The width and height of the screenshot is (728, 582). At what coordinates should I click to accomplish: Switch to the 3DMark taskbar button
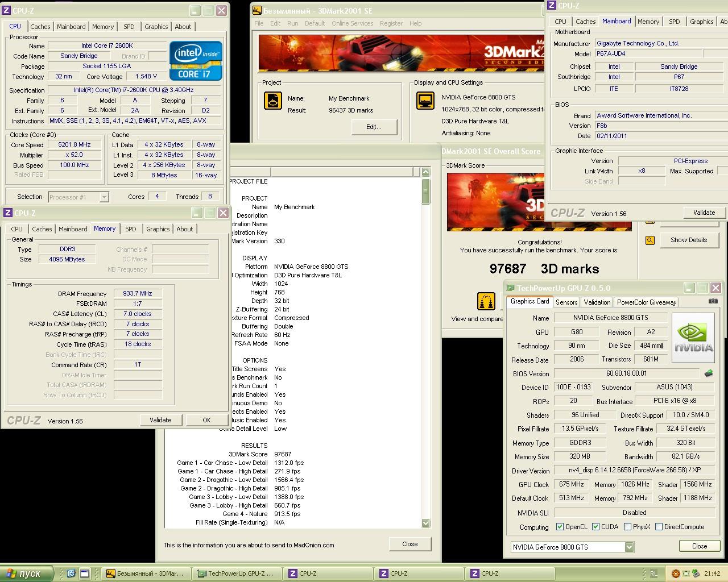[146, 573]
